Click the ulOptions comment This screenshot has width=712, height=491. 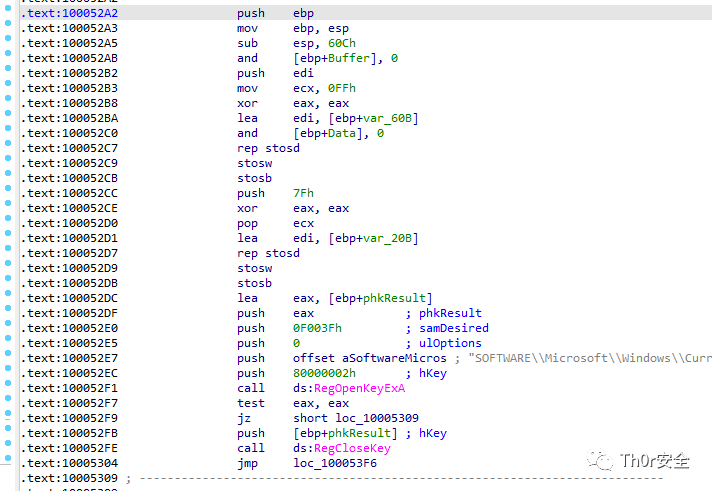(x=450, y=343)
